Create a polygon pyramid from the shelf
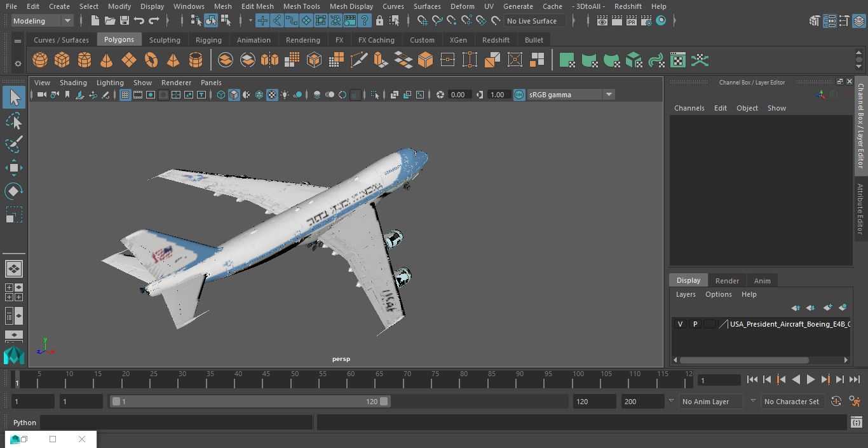Screen dimensions: 868x448 coord(173,60)
